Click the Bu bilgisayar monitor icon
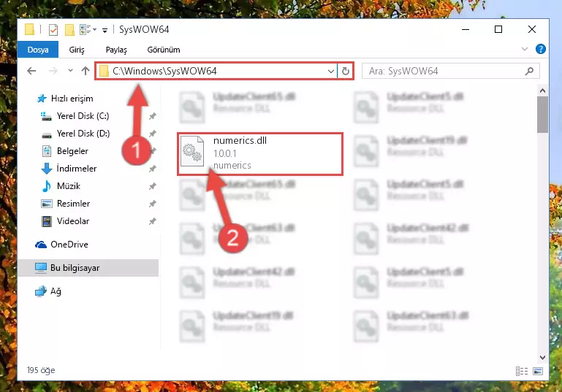The image size is (562, 392). point(41,268)
